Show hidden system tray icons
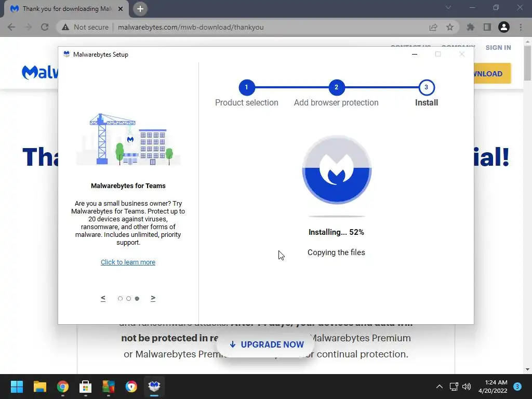Viewport: 532px width, 399px height. point(440,387)
